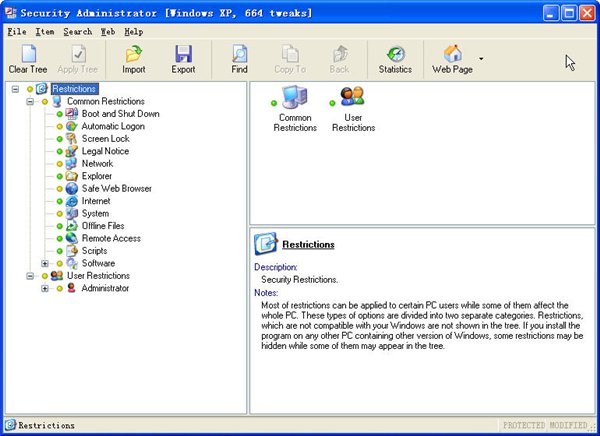
Task: Click the System tree icon
Action: point(72,213)
